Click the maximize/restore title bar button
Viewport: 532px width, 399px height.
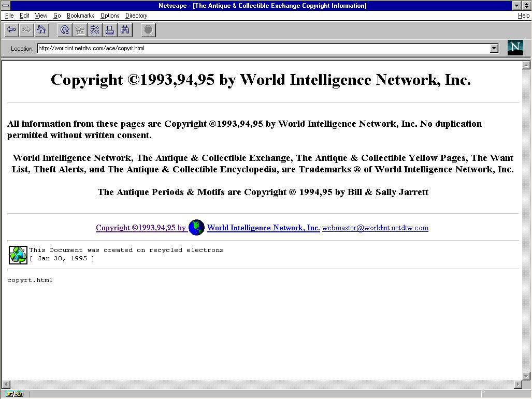pos(526,5)
